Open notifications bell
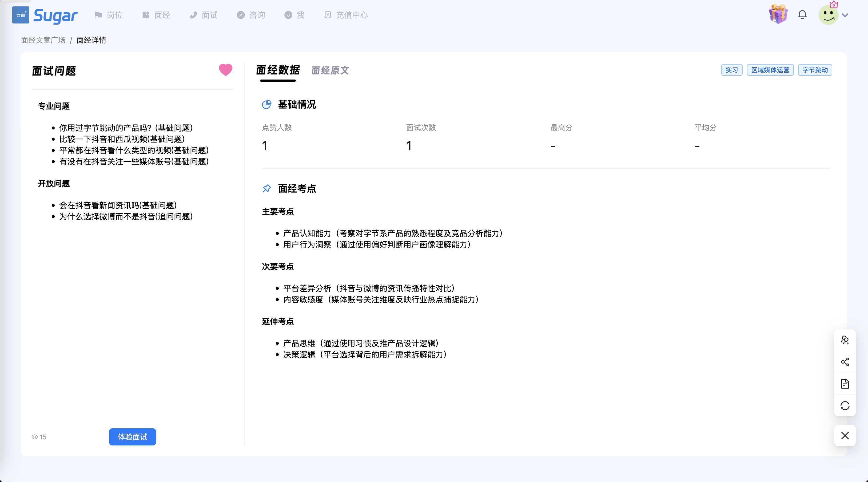This screenshot has height=482, width=868. pyautogui.click(x=802, y=15)
